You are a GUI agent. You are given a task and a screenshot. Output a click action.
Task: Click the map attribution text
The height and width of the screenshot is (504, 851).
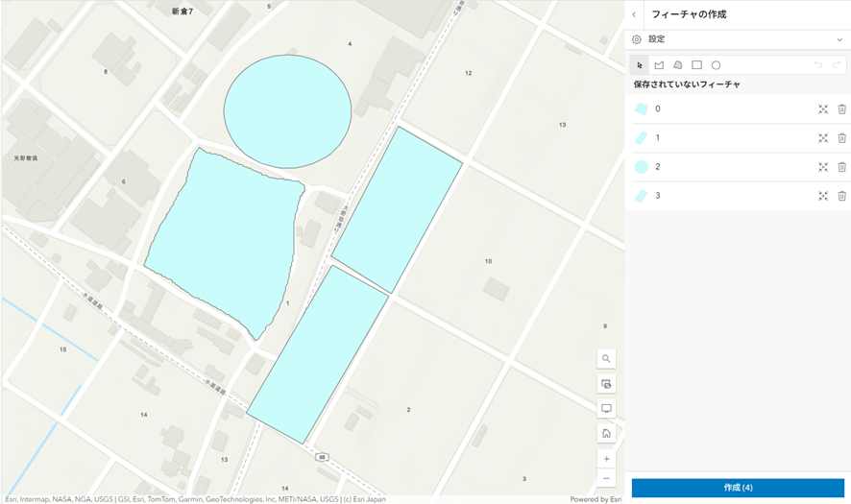[x=195, y=499]
